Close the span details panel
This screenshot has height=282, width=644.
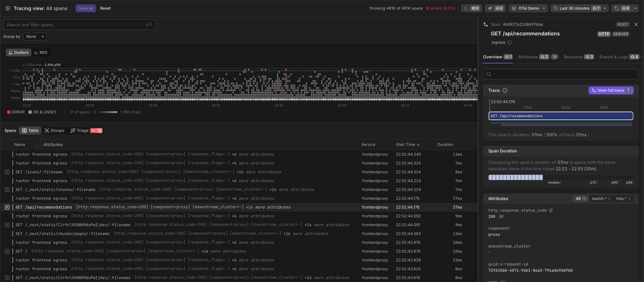pyautogui.click(x=636, y=25)
